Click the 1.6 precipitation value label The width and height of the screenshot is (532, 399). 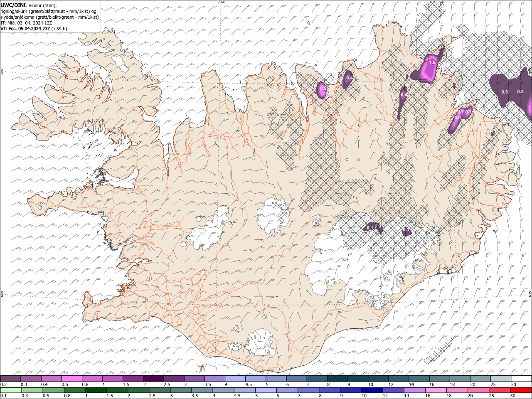(x=432, y=63)
